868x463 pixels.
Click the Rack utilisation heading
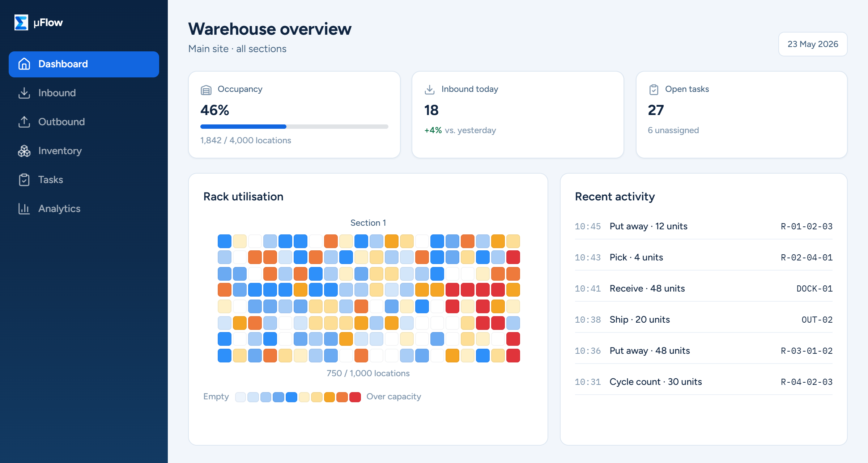243,197
